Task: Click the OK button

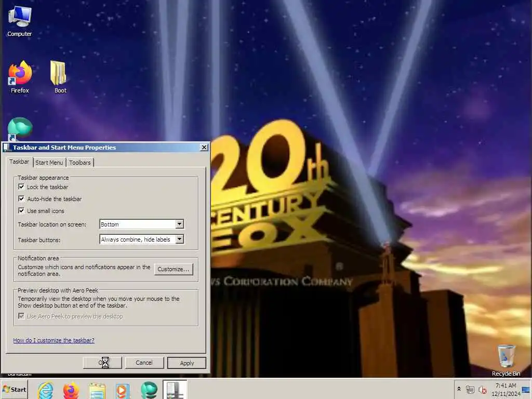Action: coord(102,363)
